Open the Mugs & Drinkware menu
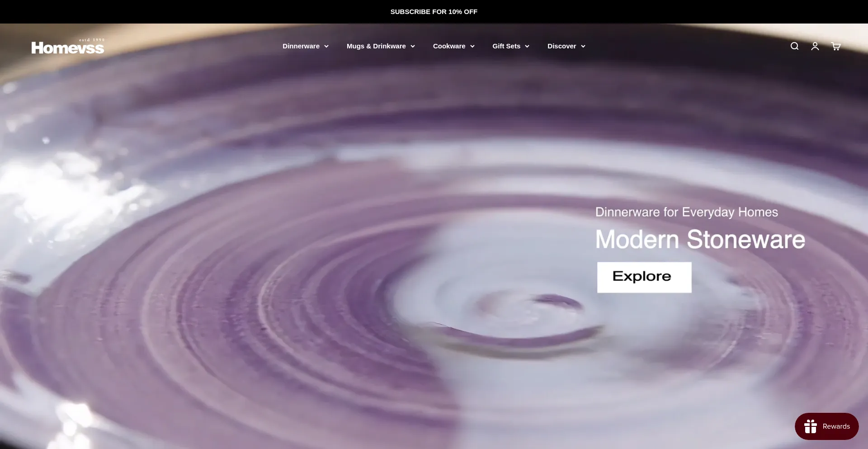868x449 pixels. coord(381,46)
